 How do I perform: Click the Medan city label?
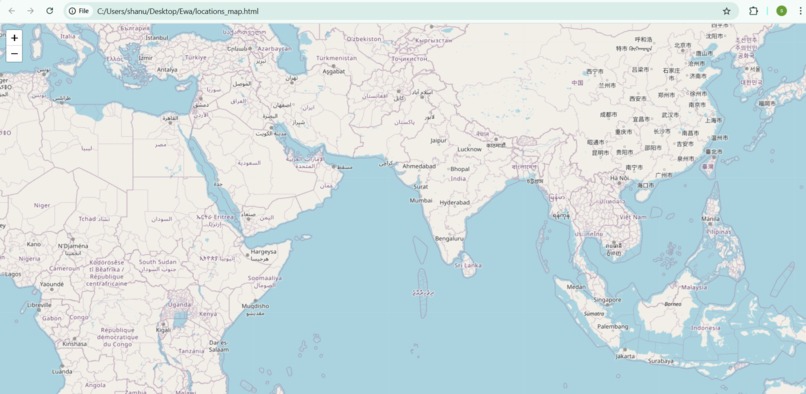click(x=576, y=286)
